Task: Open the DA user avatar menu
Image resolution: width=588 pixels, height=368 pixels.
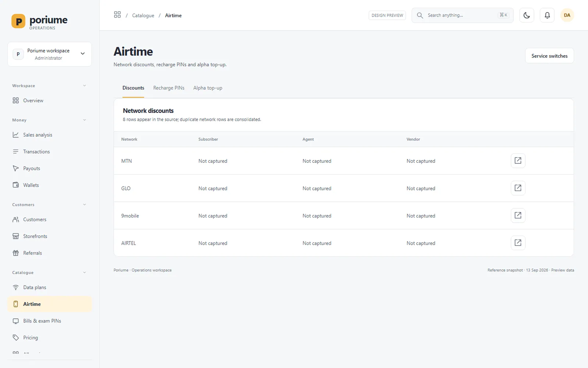Action: pyautogui.click(x=567, y=15)
